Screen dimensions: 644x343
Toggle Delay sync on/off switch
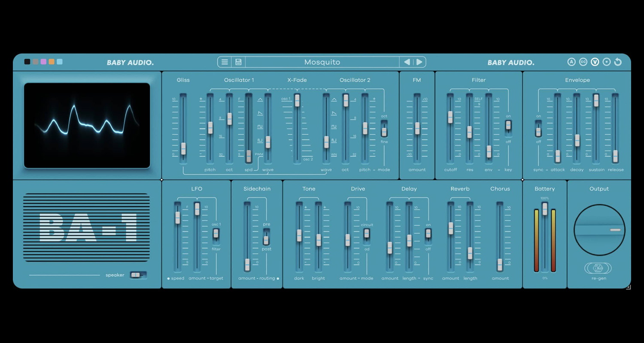point(428,237)
